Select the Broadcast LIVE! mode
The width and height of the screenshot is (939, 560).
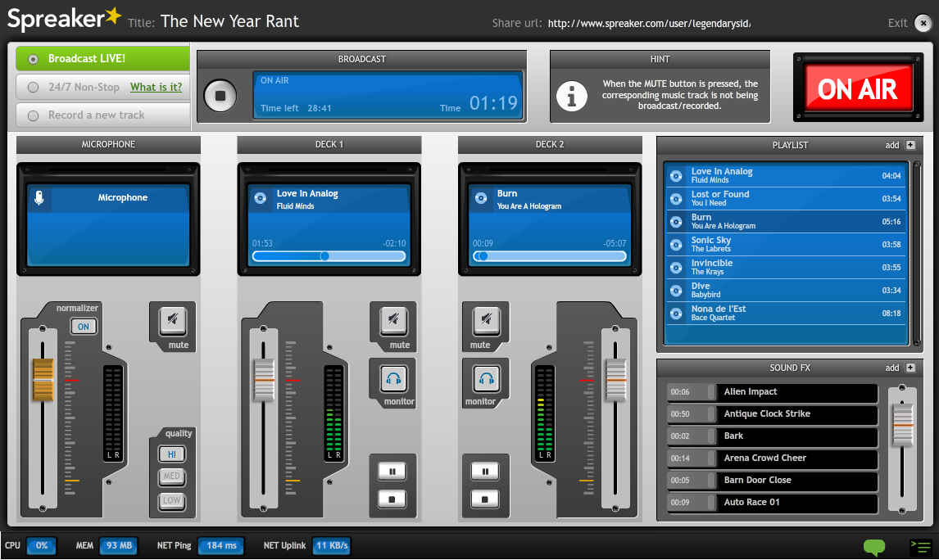(x=102, y=59)
